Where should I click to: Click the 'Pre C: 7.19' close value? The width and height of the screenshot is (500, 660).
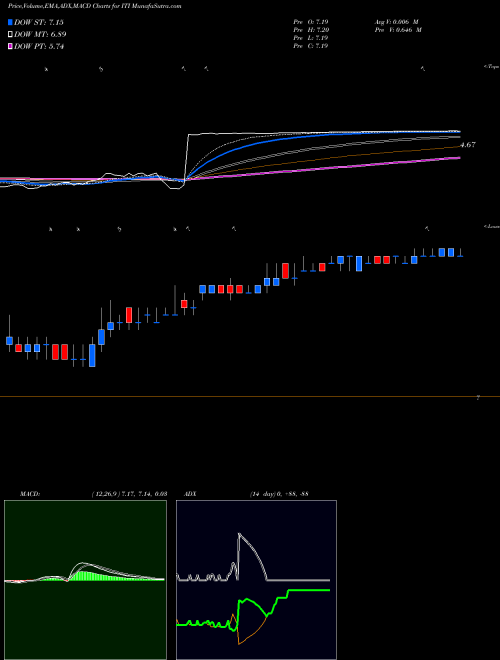(311, 45)
